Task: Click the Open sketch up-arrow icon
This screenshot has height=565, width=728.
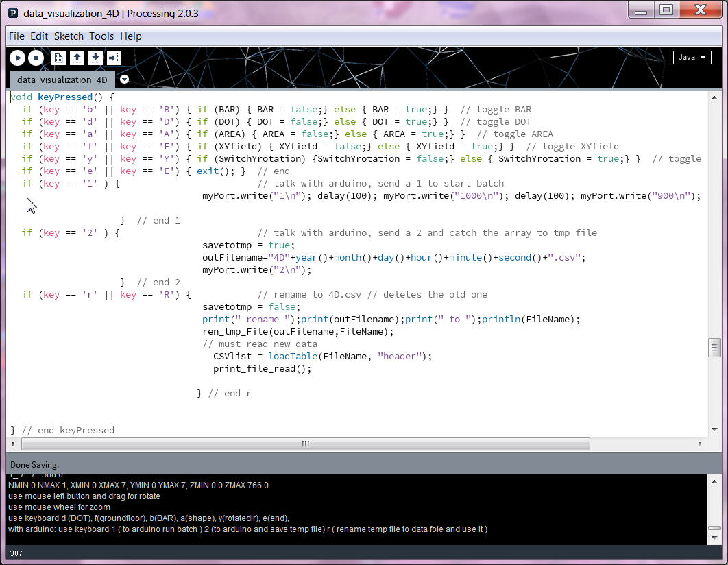Action: click(x=77, y=58)
